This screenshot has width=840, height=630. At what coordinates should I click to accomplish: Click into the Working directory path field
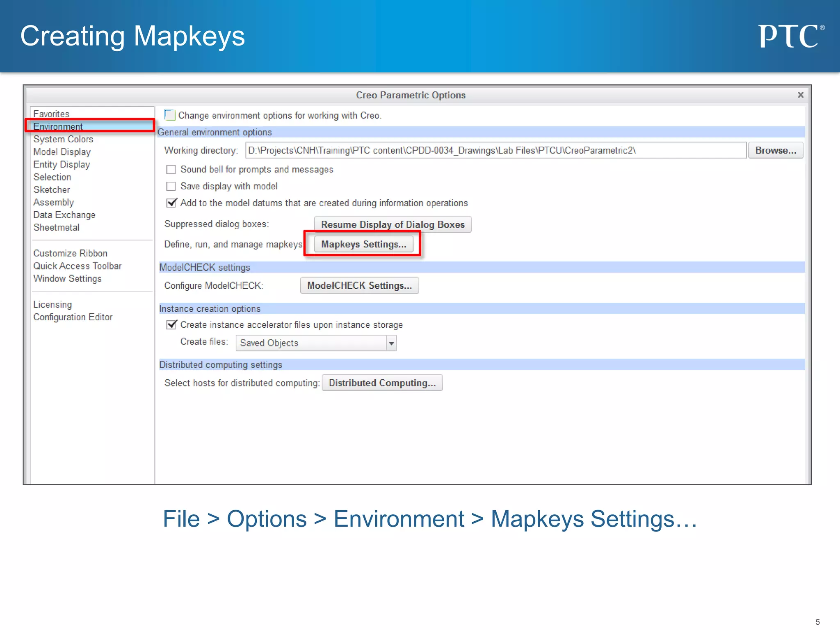(495, 151)
